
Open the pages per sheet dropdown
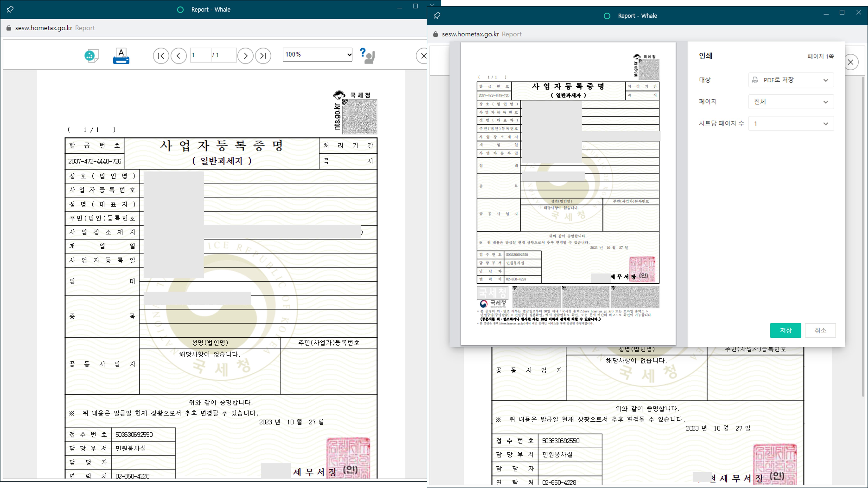click(791, 124)
